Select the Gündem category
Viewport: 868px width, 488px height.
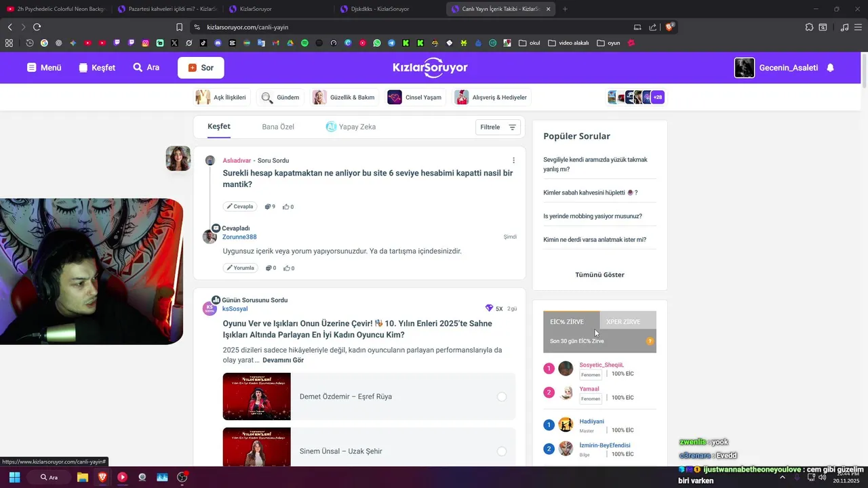click(x=280, y=98)
